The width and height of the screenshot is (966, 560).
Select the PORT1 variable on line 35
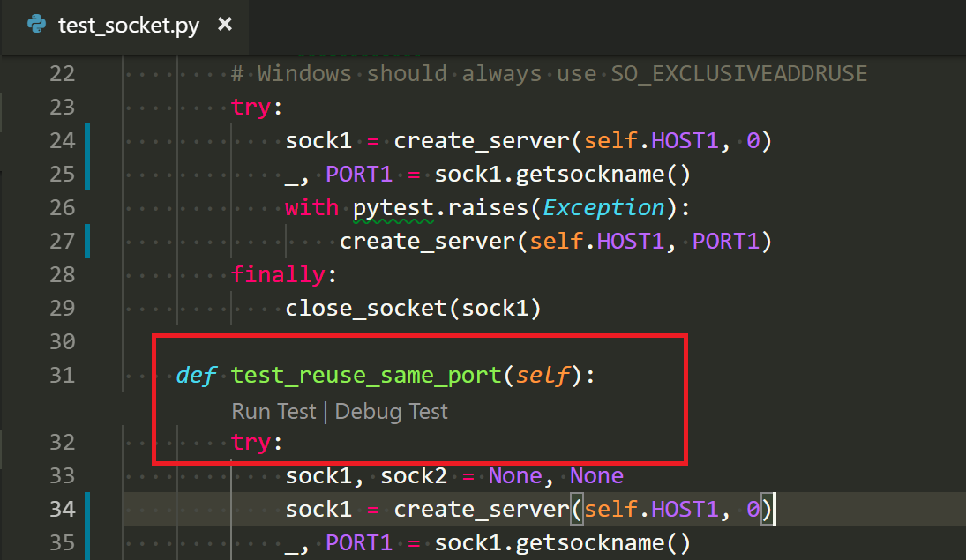tap(360, 542)
